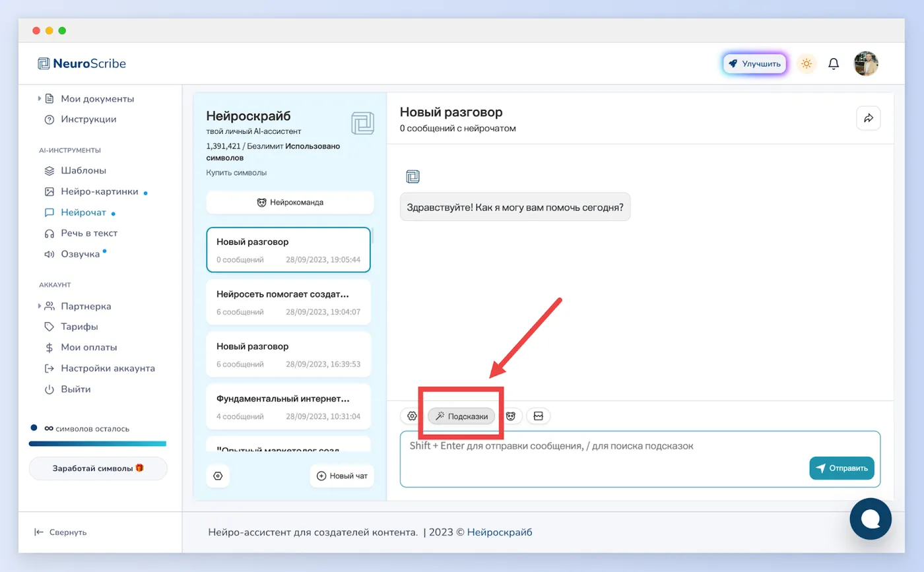
Task: Click the panda icon above message input
Action: (x=511, y=416)
